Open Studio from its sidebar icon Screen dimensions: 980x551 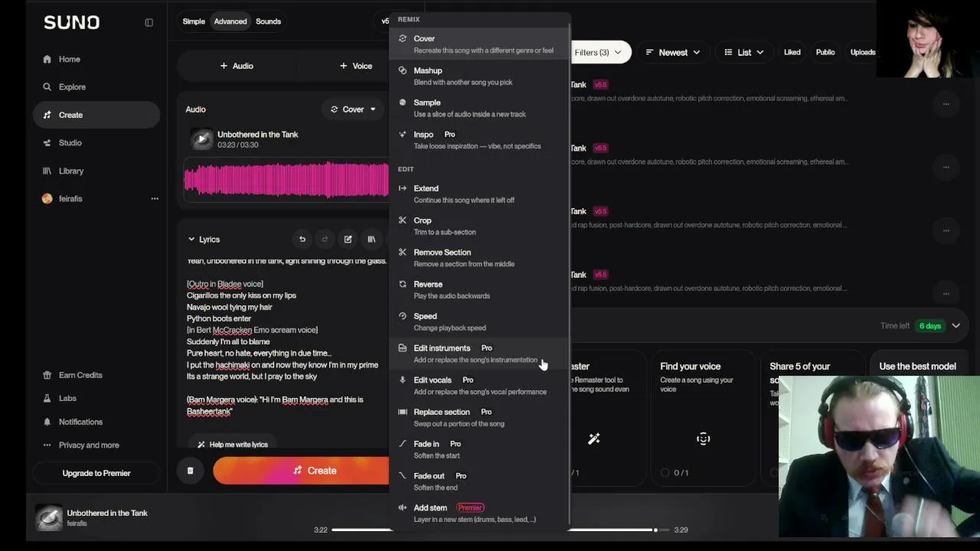coord(47,143)
